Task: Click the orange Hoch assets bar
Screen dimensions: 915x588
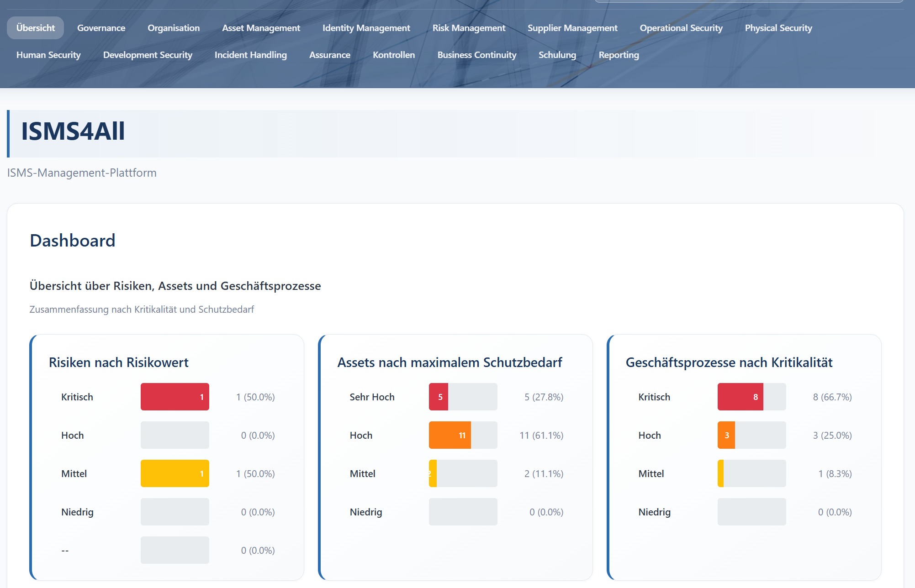Action: [449, 435]
